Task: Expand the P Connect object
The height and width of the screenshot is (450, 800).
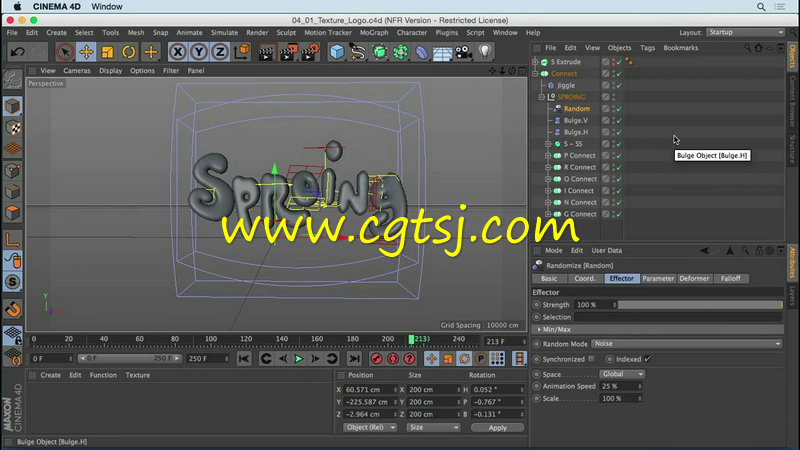Action: 548,156
